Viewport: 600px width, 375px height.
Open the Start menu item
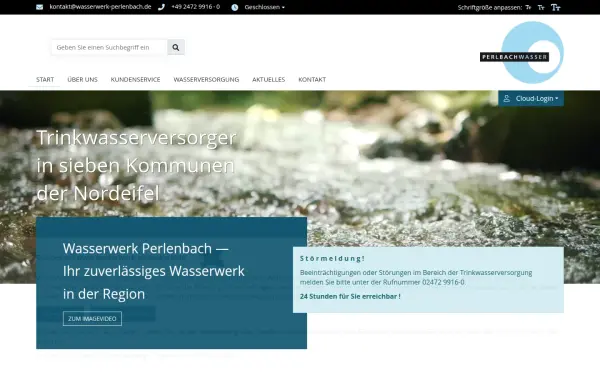tap(45, 80)
